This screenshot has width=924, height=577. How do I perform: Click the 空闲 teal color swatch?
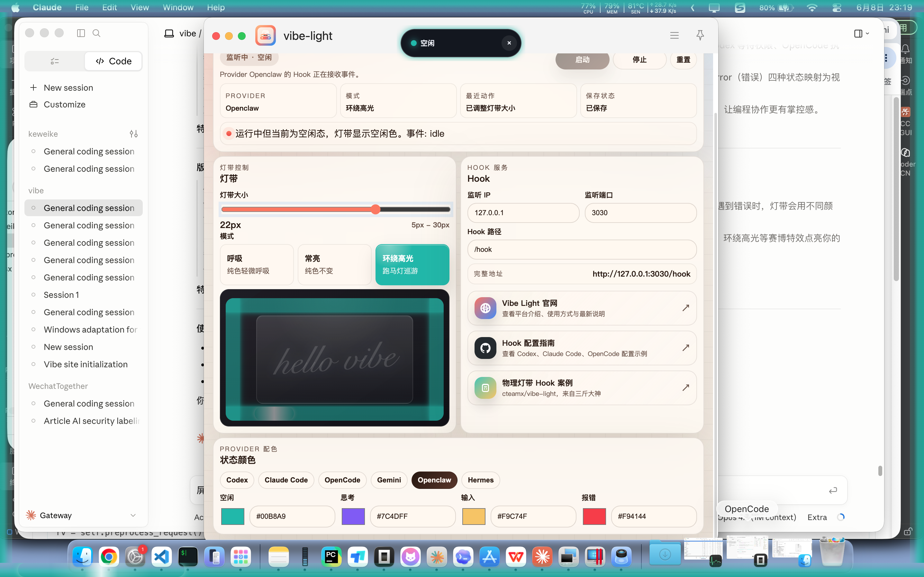coord(233,516)
